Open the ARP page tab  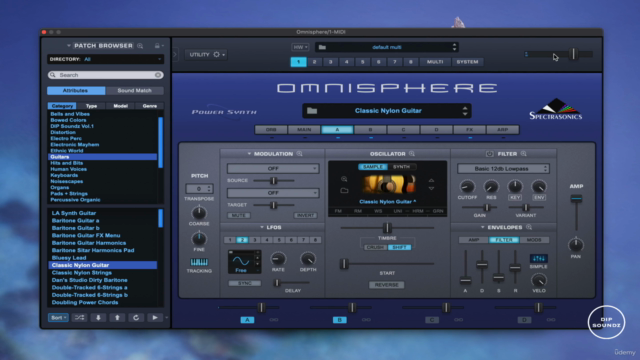502,130
